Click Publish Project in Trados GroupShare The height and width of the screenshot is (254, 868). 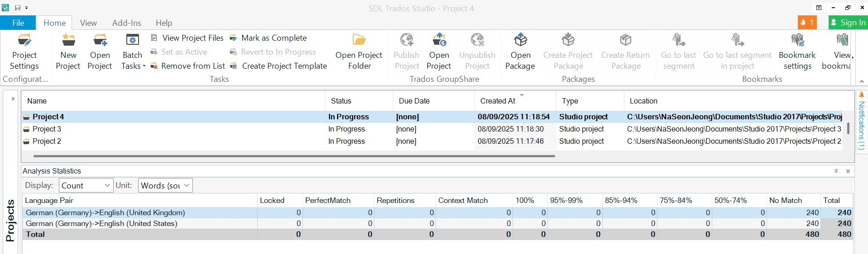(x=407, y=52)
